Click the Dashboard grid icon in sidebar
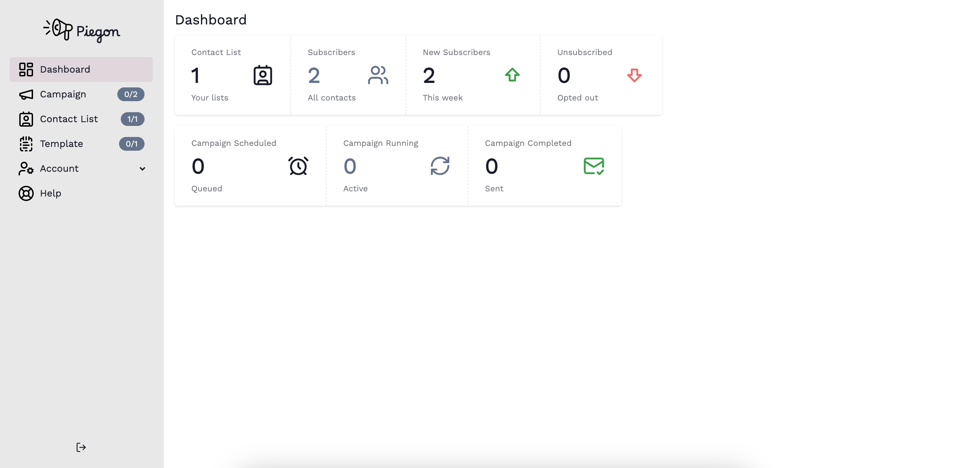980x468 pixels. 26,70
